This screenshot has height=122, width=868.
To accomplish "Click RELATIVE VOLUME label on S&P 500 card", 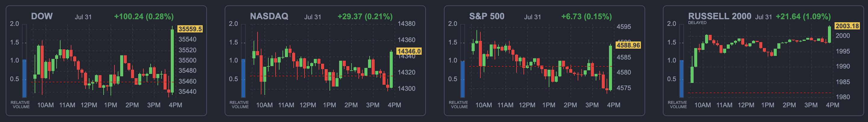I will (x=458, y=105).
